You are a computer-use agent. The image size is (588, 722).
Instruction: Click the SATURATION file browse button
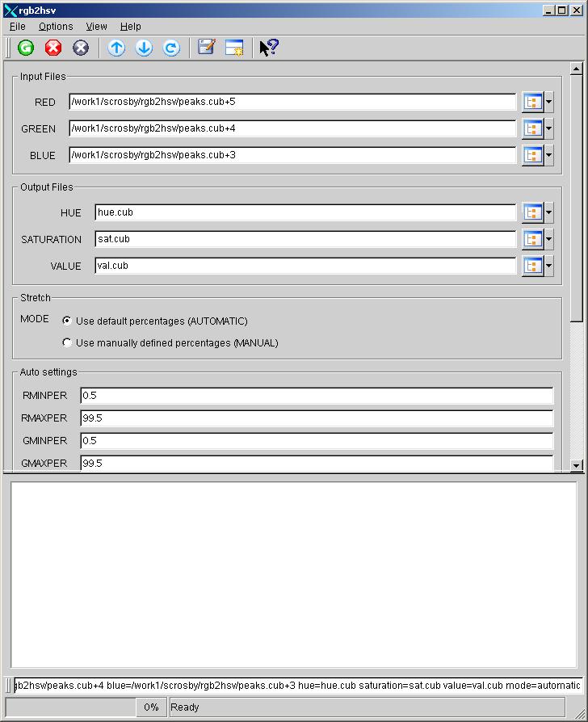532,239
